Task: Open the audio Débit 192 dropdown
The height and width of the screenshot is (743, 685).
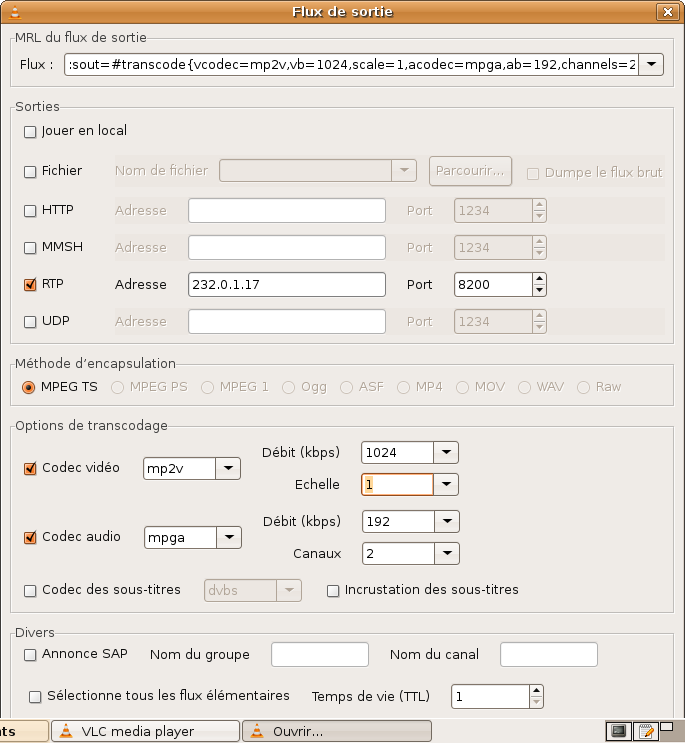Action: (x=447, y=521)
